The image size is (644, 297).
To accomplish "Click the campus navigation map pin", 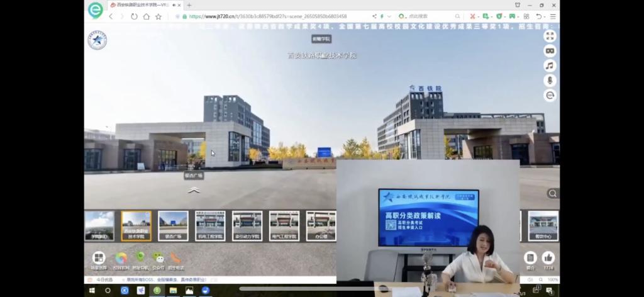I will pyautogui.click(x=140, y=258).
